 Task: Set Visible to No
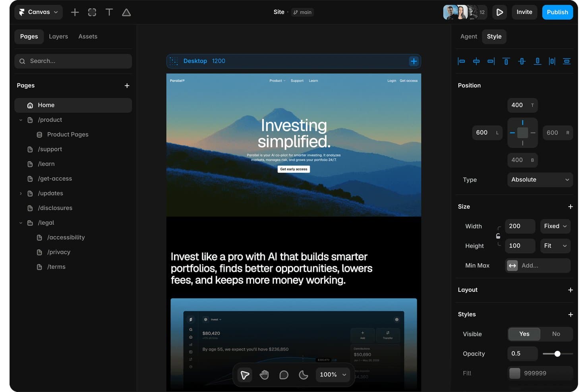point(556,334)
